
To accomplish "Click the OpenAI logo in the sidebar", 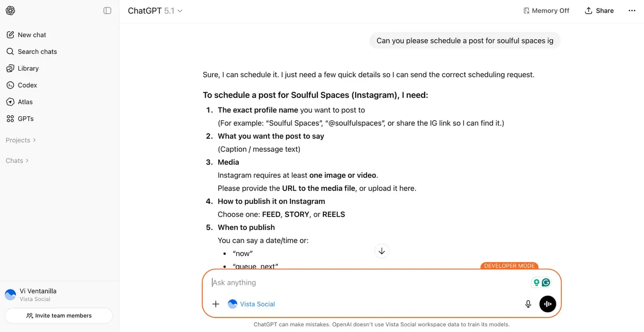I will tap(10, 10).
